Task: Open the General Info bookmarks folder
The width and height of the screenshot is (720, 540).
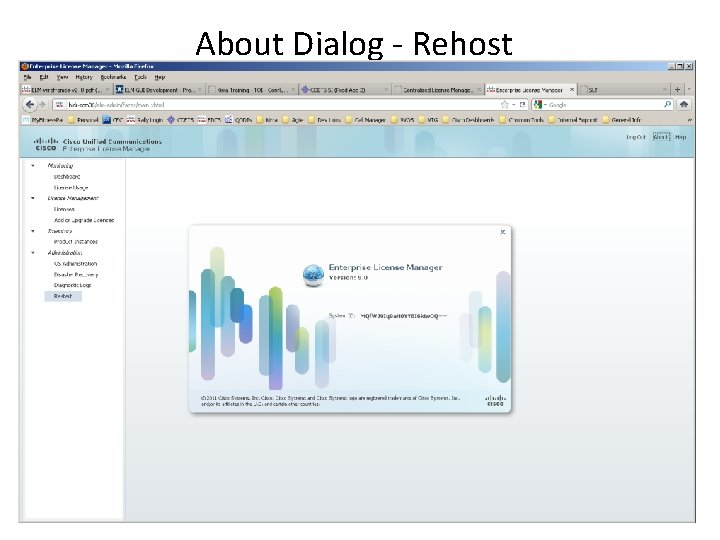Action: tap(622, 120)
